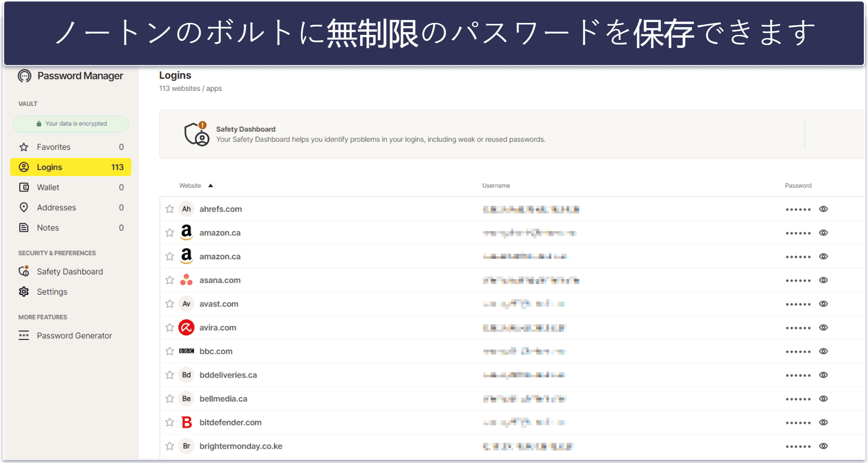Open the Notes section
Image resolution: width=868 pixels, height=463 pixels.
click(x=71, y=228)
